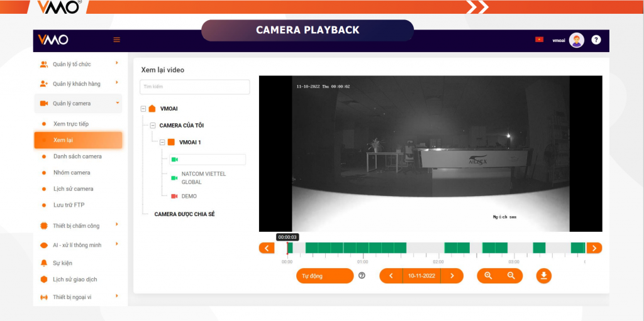Click the hamburger menu icon in header
Image resolution: width=644 pixels, height=321 pixels.
(x=116, y=40)
